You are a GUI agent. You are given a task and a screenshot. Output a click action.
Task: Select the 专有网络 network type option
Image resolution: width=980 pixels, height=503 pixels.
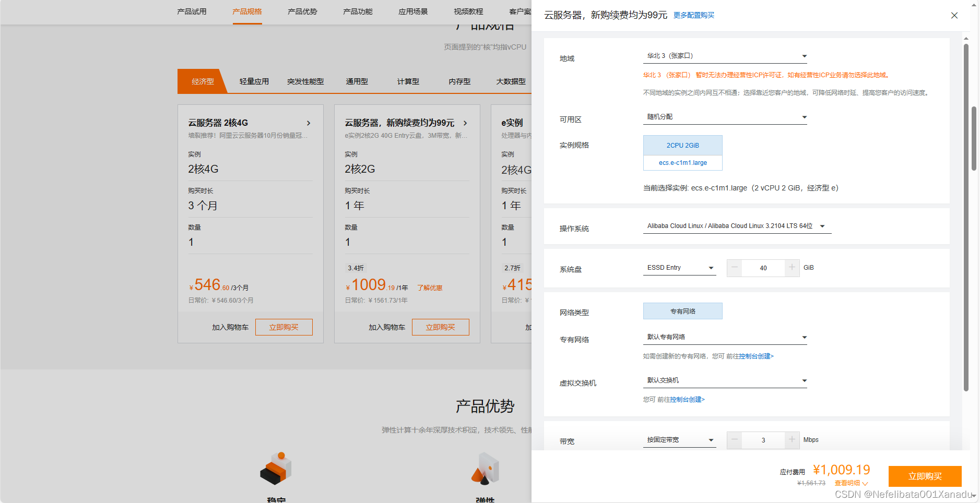[683, 311]
